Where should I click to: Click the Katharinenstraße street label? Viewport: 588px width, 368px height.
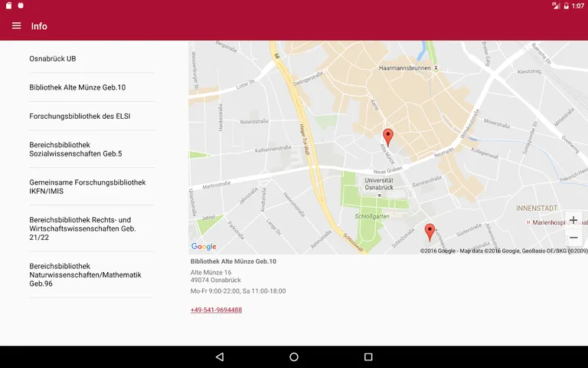(273, 149)
